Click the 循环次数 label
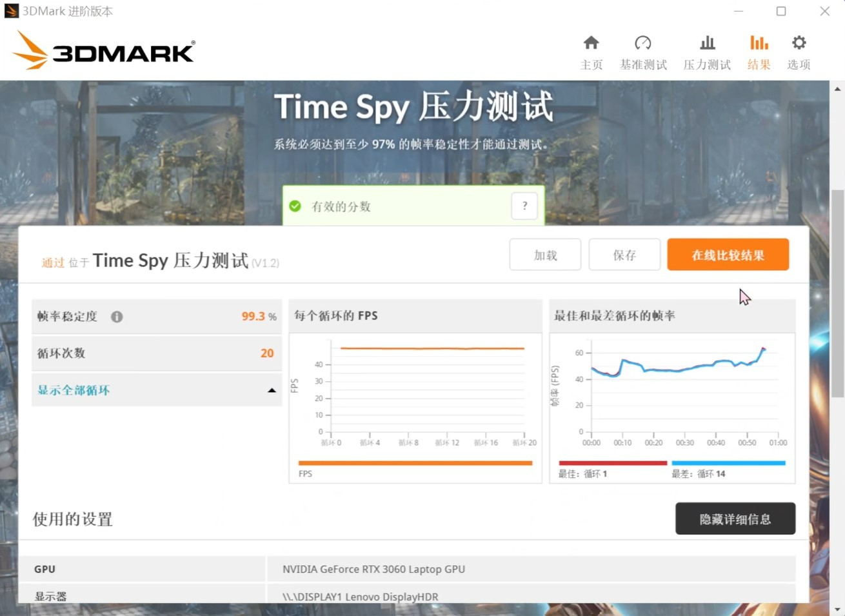This screenshot has width=845, height=616. tap(61, 353)
